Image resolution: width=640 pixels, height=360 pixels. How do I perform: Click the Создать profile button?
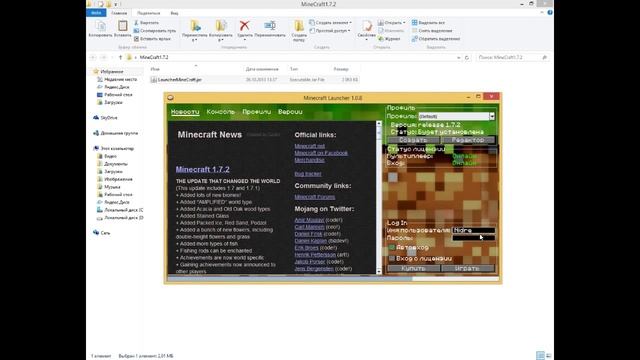click(413, 140)
